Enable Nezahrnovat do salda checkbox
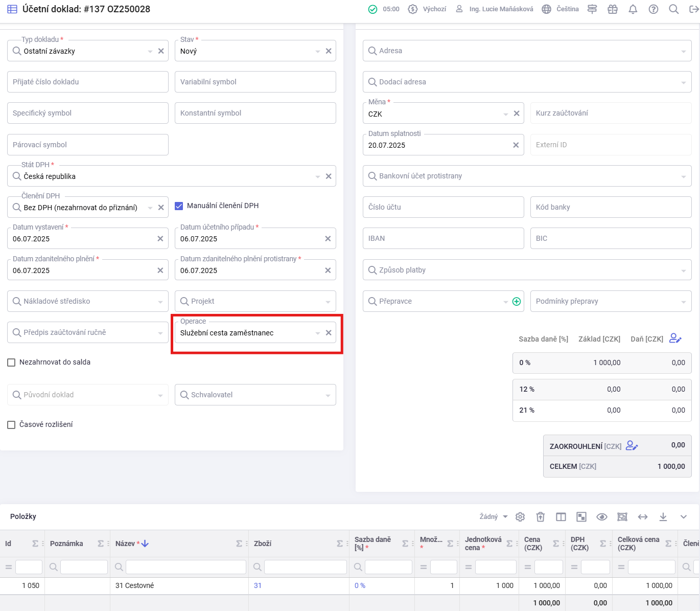The height and width of the screenshot is (611, 700). (x=11, y=363)
